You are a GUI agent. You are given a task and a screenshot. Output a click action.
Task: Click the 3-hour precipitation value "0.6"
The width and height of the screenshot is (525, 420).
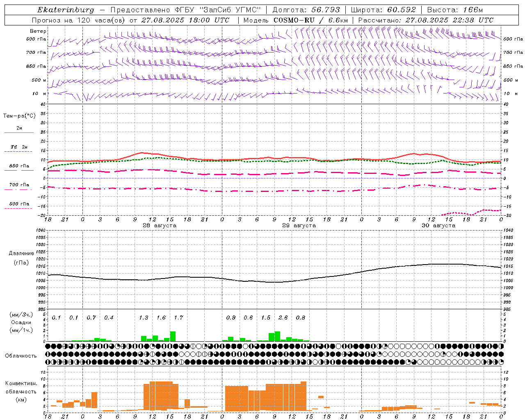(248, 317)
